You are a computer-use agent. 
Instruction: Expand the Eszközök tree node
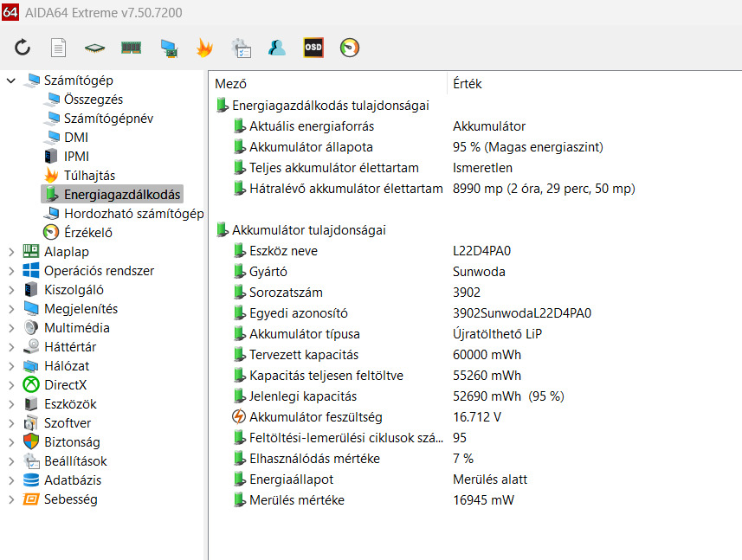(x=11, y=404)
